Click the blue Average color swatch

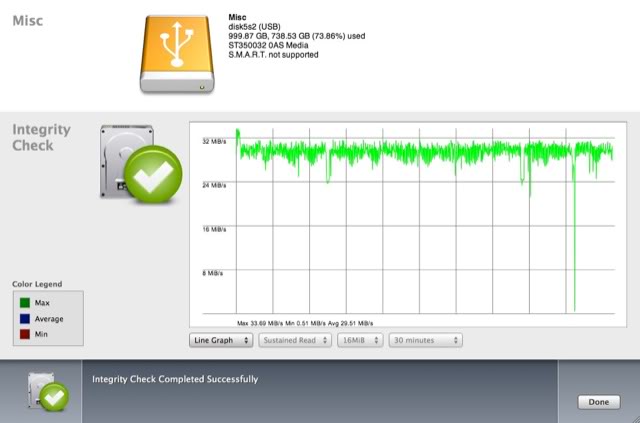coord(25,318)
